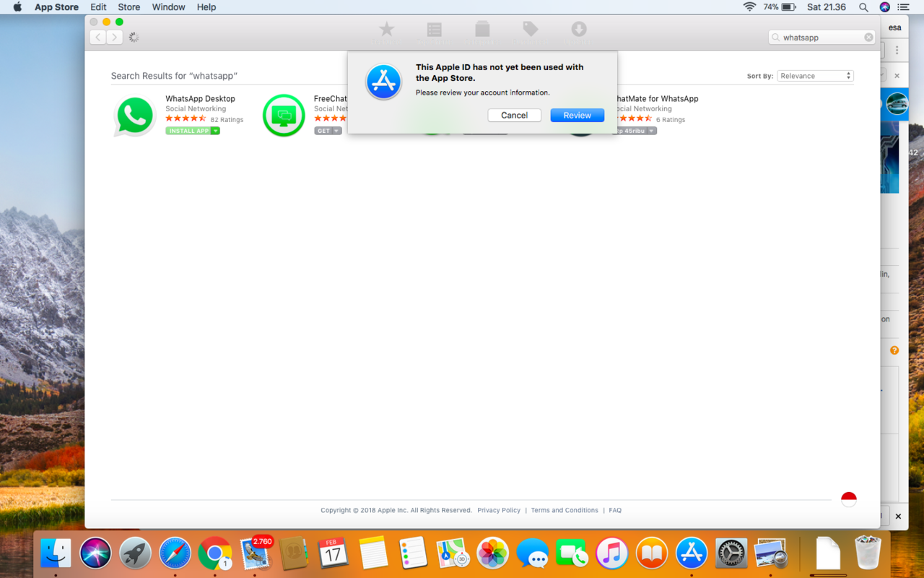
Task: Open Contacts book in Dock
Action: coord(294,554)
